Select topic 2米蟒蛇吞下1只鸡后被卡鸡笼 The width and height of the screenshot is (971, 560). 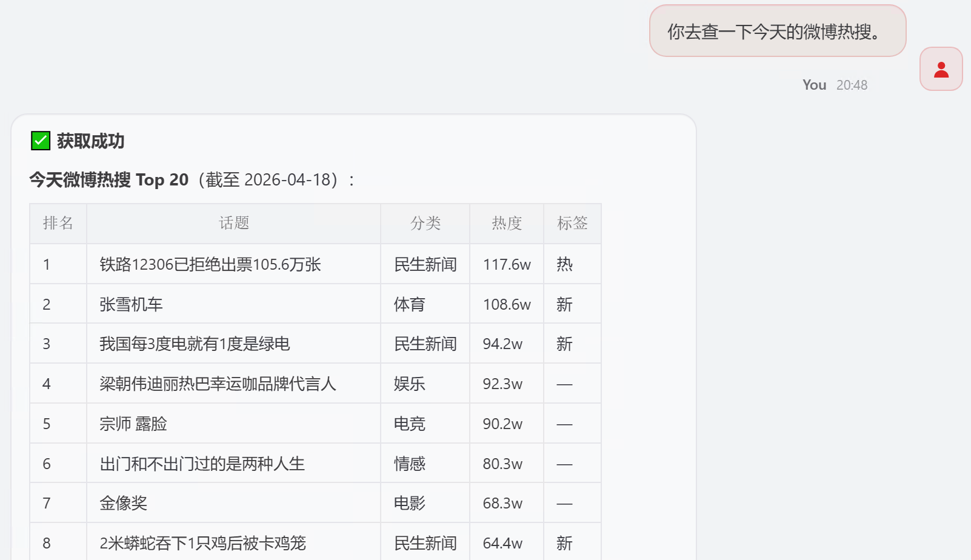[x=202, y=543]
